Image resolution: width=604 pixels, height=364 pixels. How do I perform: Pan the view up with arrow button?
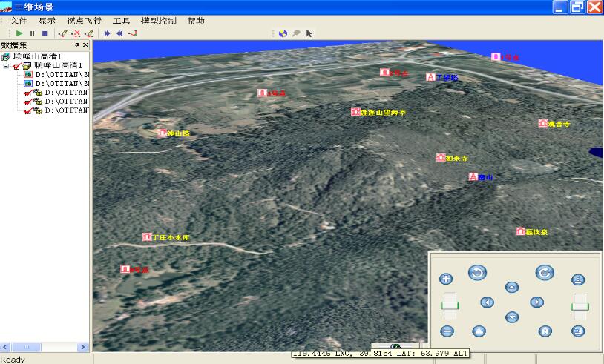coord(511,287)
